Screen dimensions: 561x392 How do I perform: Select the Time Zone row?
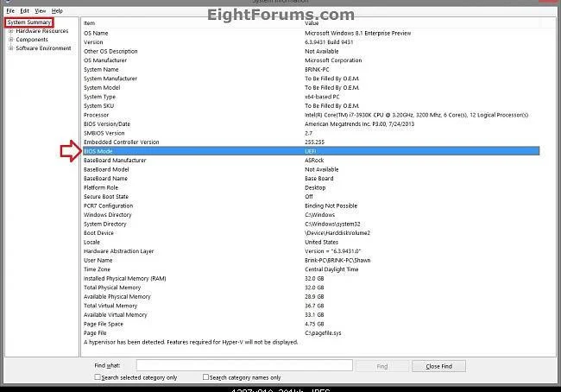click(x=311, y=269)
